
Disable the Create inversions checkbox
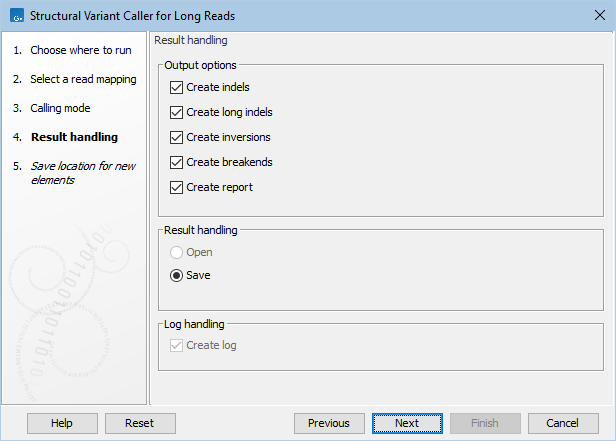tap(177, 137)
